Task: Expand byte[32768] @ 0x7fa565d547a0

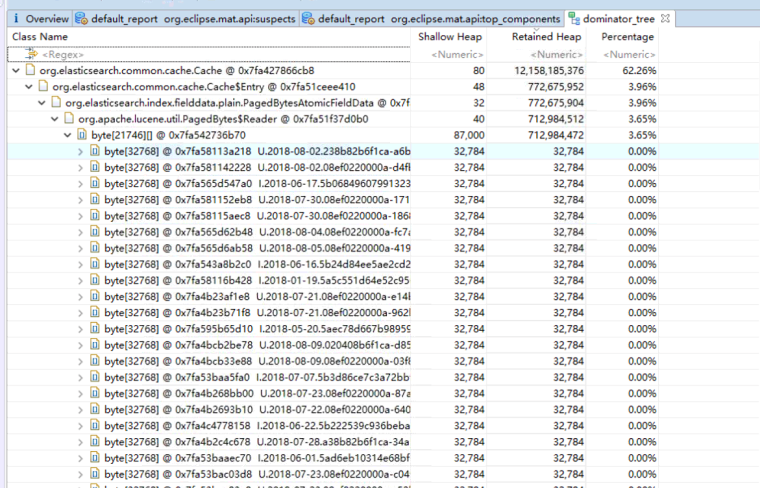Action: (x=80, y=184)
